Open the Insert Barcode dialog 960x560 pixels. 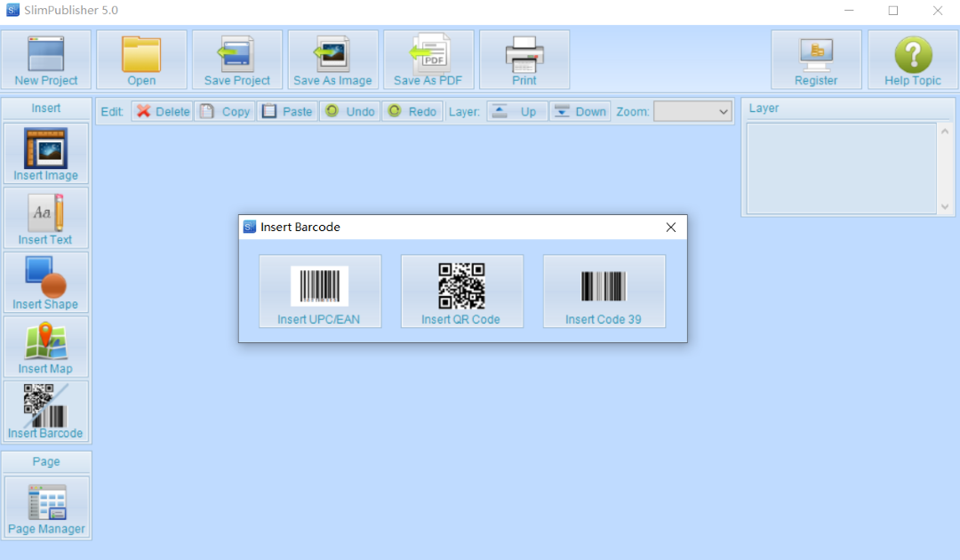[45, 411]
